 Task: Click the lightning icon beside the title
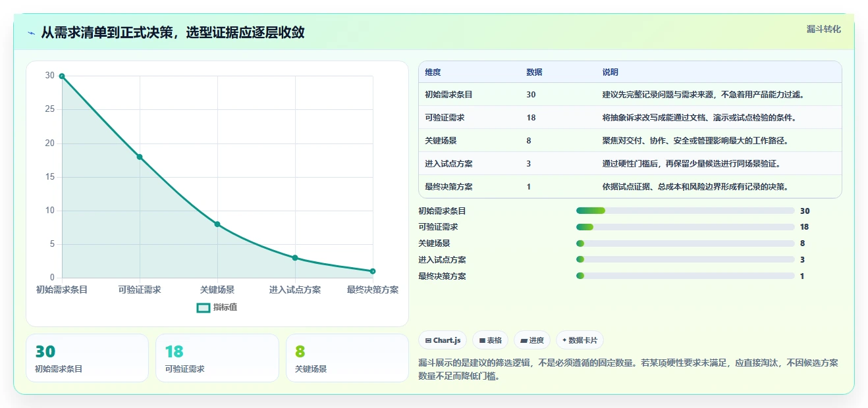pos(32,33)
